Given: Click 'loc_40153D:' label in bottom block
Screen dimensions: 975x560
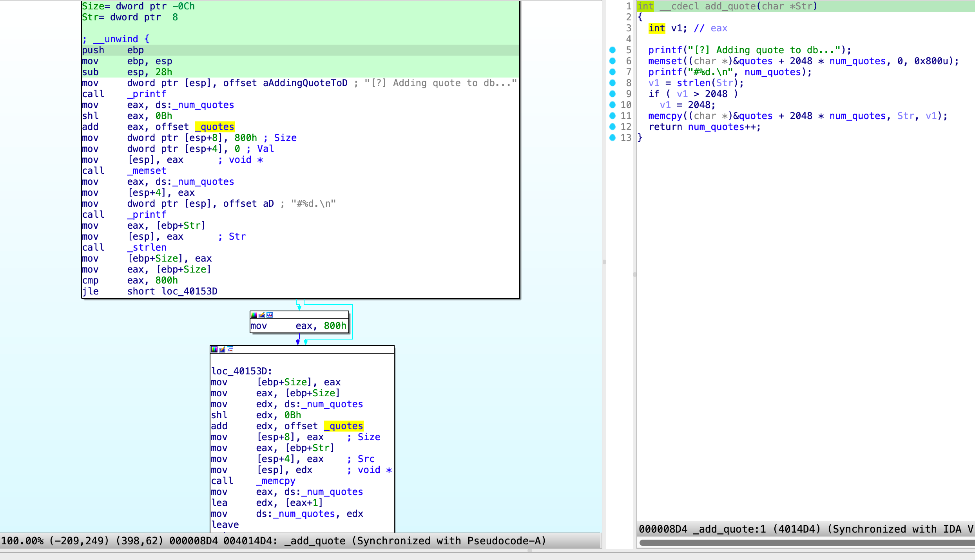Looking at the screenshot, I should (242, 371).
